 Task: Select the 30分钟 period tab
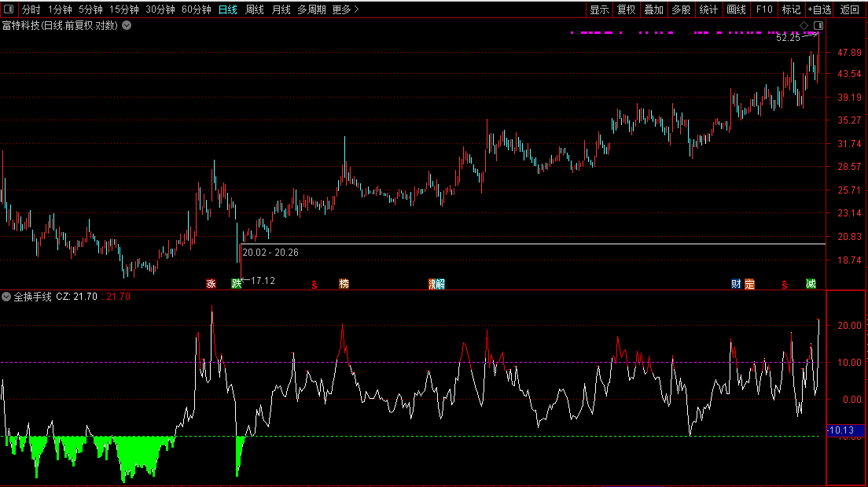point(160,9)
